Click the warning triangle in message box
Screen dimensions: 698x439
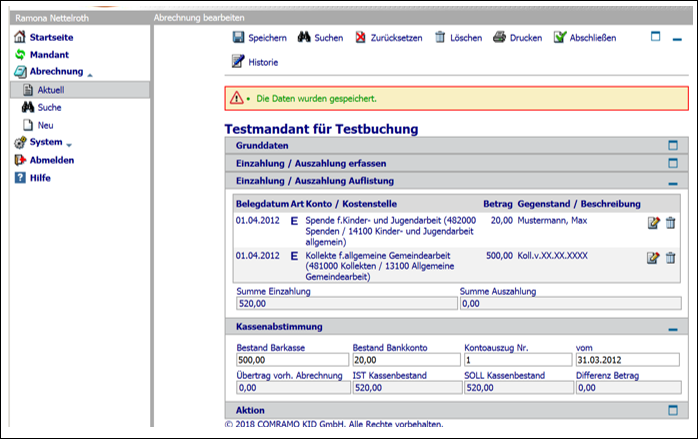point(236,98)
